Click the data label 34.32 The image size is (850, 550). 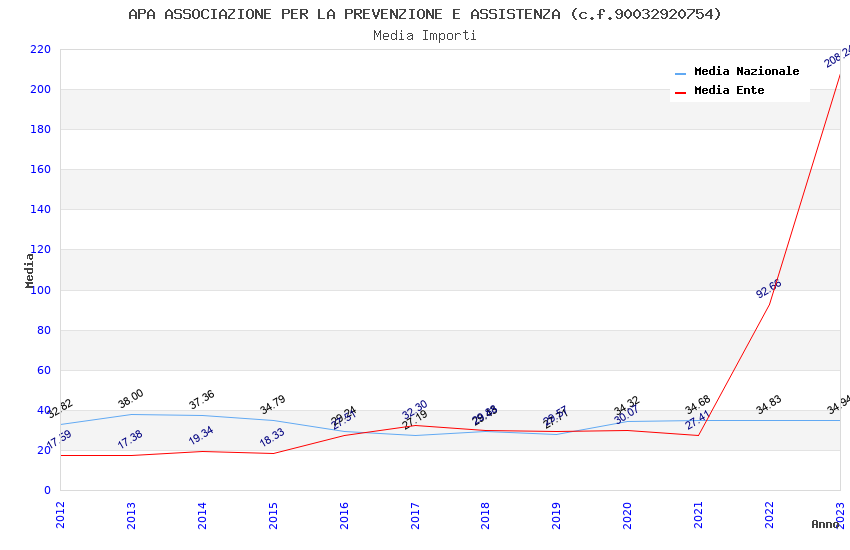pyautogui.click(x=627, y=405)
